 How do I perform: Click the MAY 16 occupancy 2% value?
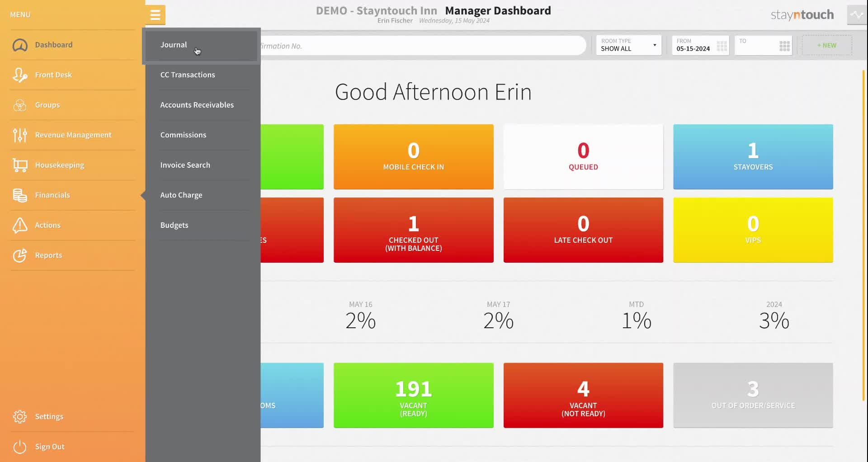click(x=361, y=321)
